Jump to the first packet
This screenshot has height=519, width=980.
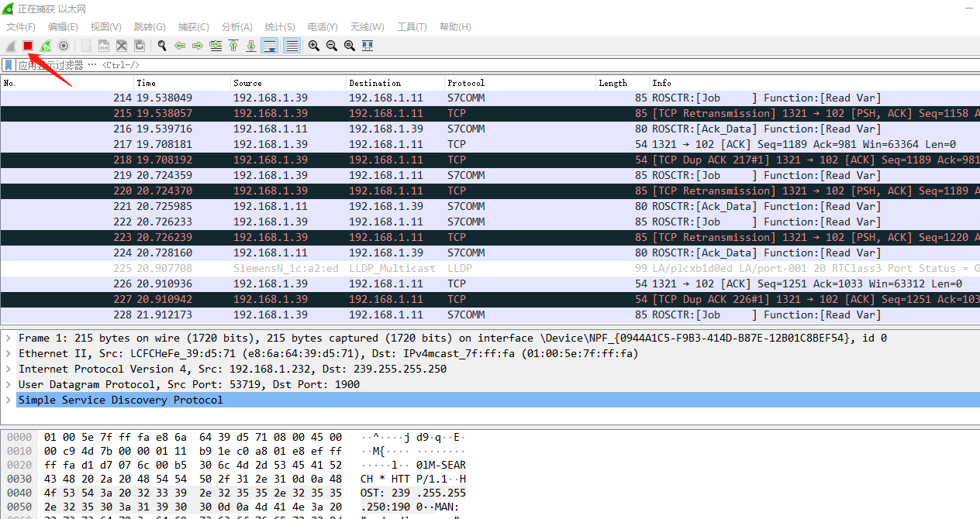233,46
